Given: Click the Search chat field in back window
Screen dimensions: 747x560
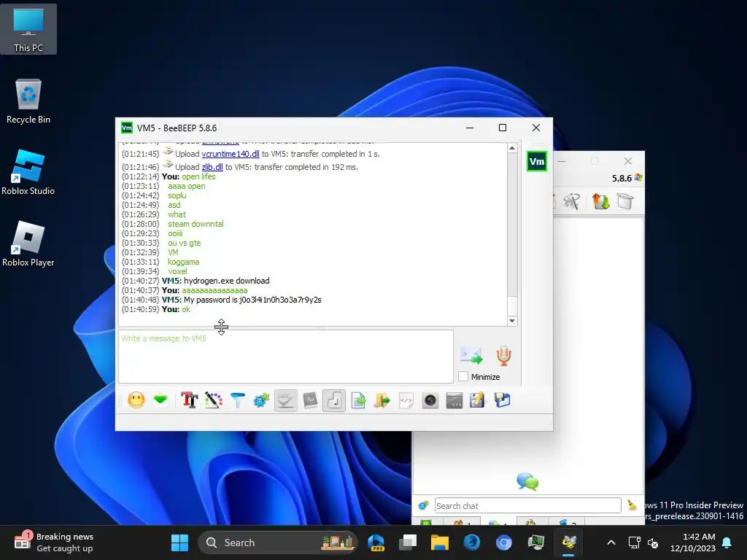Looking at the screenshot, I should click(x=528, y=506).
